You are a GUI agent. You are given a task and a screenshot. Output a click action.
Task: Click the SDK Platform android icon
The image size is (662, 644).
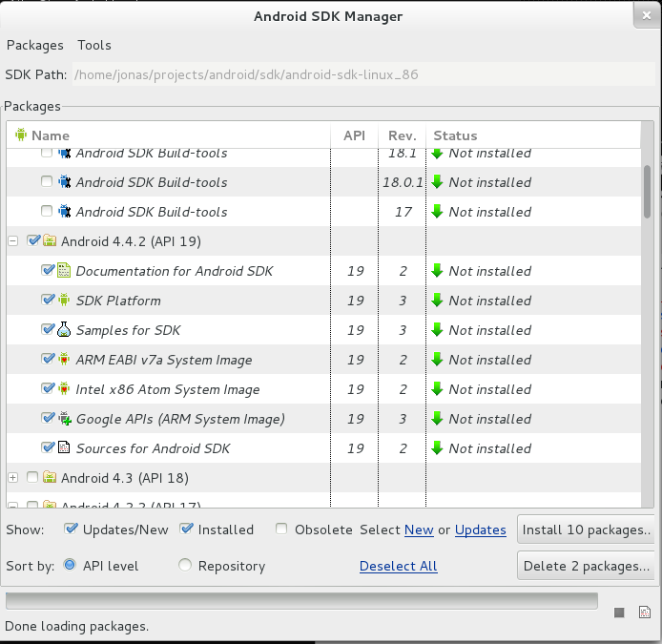(x=64, y=300)
